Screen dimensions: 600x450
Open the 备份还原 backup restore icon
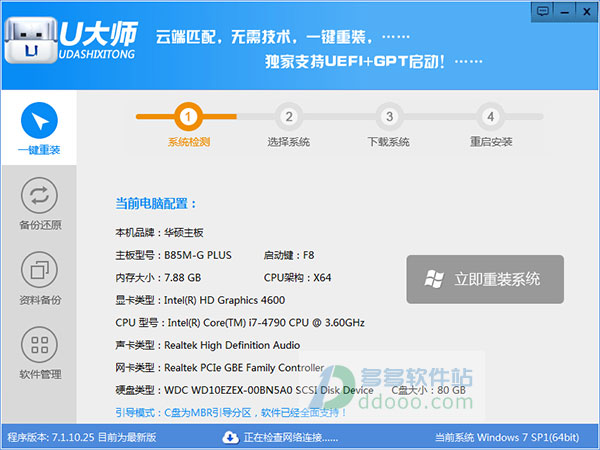(39, 196)
